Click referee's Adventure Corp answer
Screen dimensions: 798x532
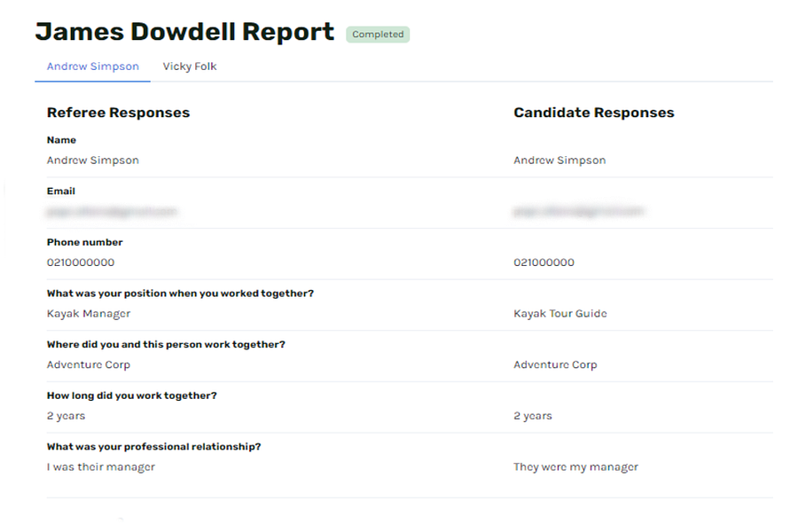pyautogui.click(x=88, y=364)
